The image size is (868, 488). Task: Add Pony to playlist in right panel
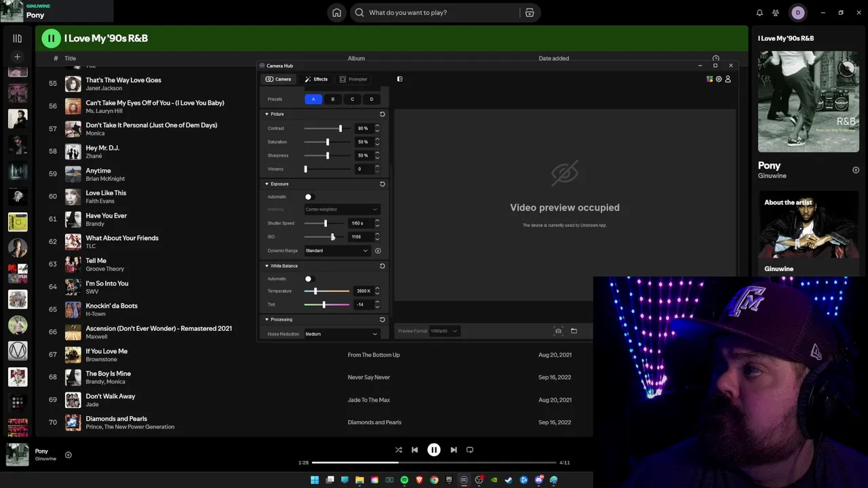click(856, 169)
